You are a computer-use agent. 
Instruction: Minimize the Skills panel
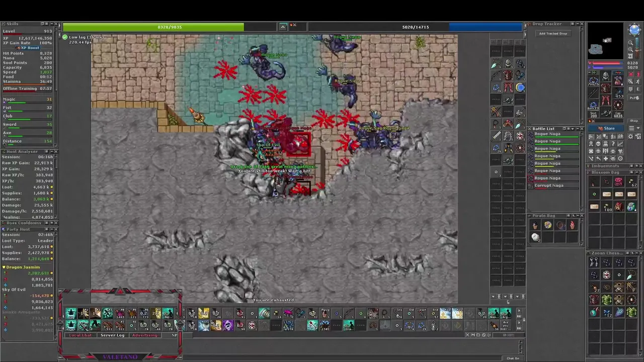[51, 24]
